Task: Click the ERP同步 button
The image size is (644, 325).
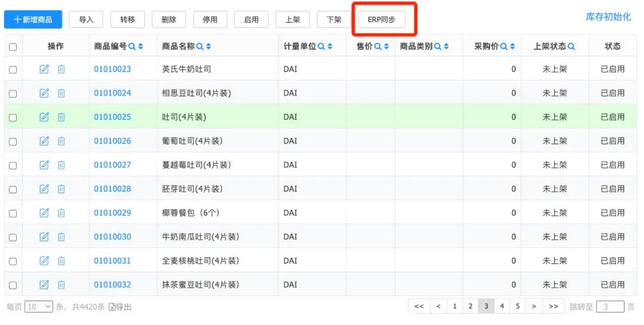Action: coord(382,19)
